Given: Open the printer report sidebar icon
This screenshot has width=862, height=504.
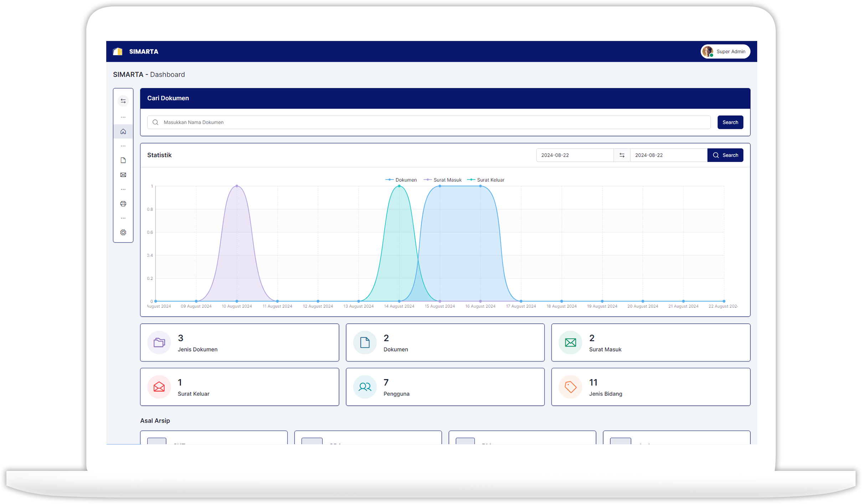Looking at the screenshot, I should [123, 204].
